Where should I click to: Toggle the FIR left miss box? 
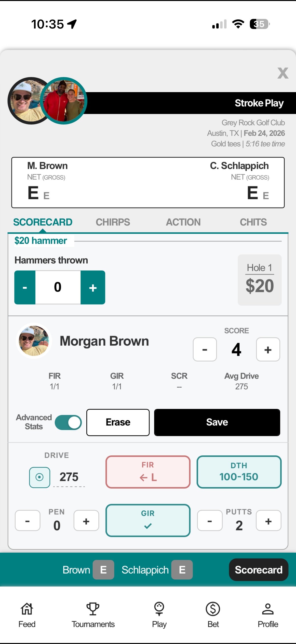(x=148, y=472)
